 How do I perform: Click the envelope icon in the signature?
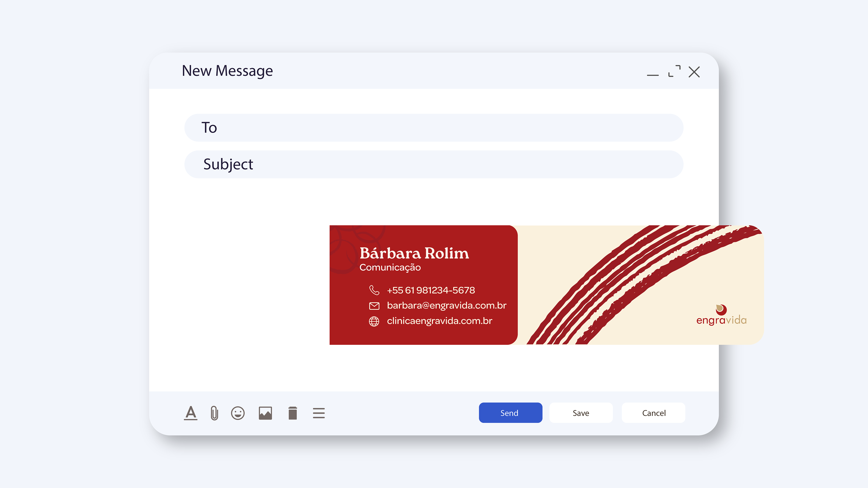[374, 306]
